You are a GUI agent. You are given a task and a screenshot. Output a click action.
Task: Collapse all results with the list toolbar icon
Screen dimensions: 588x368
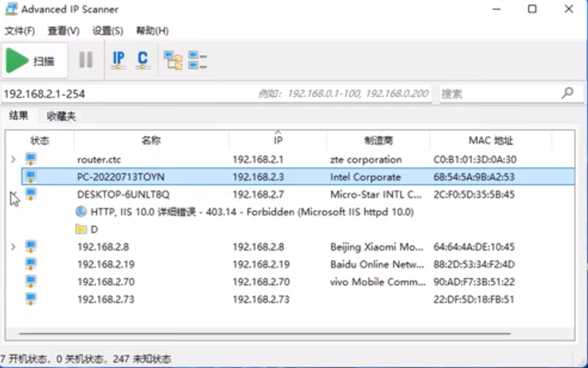coord(197,60)
